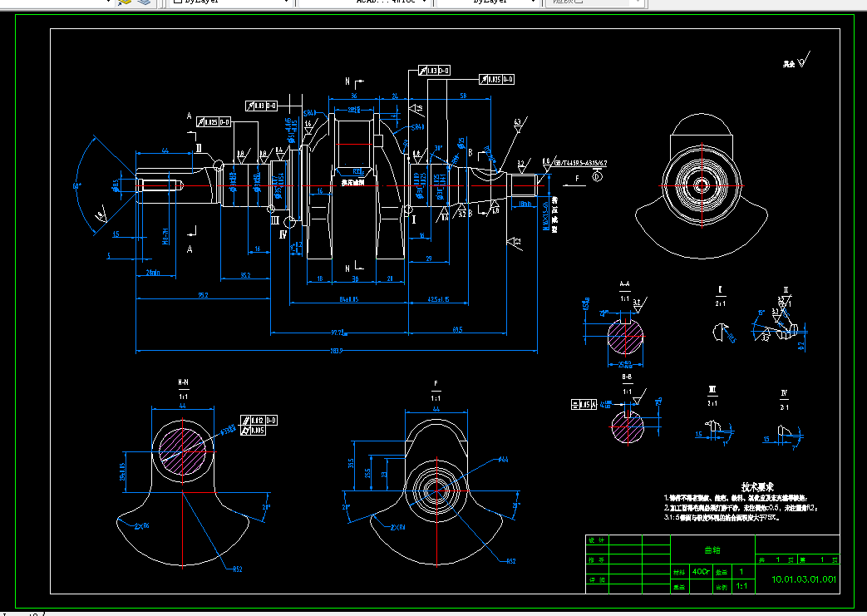The width and height of the screenshot is (867, 616).
Task: Click the B-B section view label
Action: click(627, 377)
